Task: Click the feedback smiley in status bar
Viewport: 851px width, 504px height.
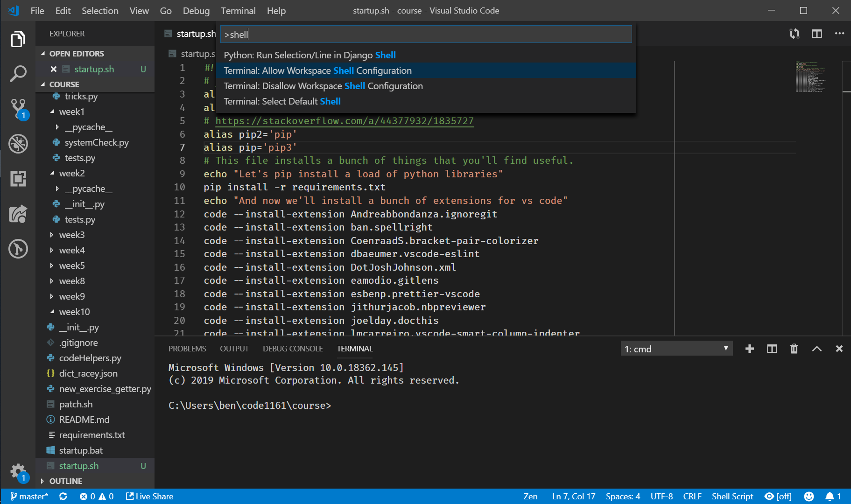Action: click(x=809, y=496)
